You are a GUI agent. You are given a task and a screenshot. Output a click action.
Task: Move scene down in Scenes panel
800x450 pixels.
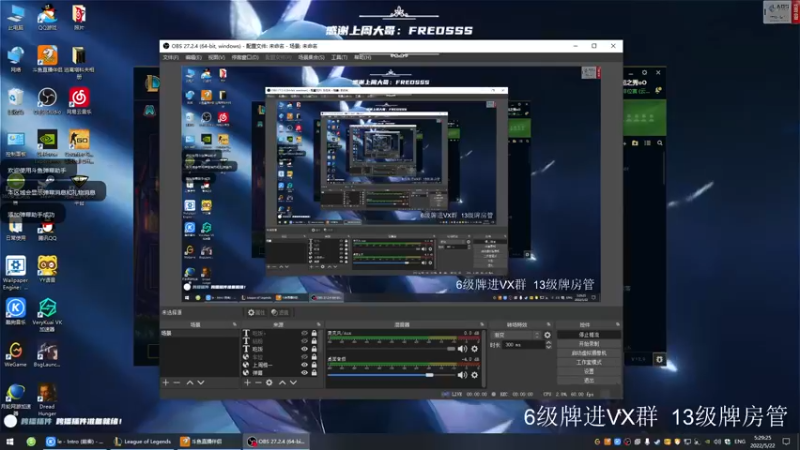201,382
